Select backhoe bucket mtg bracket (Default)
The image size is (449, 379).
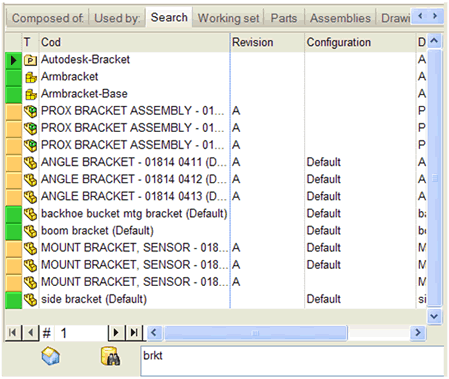pyautogui.click(x=216, y=214)
